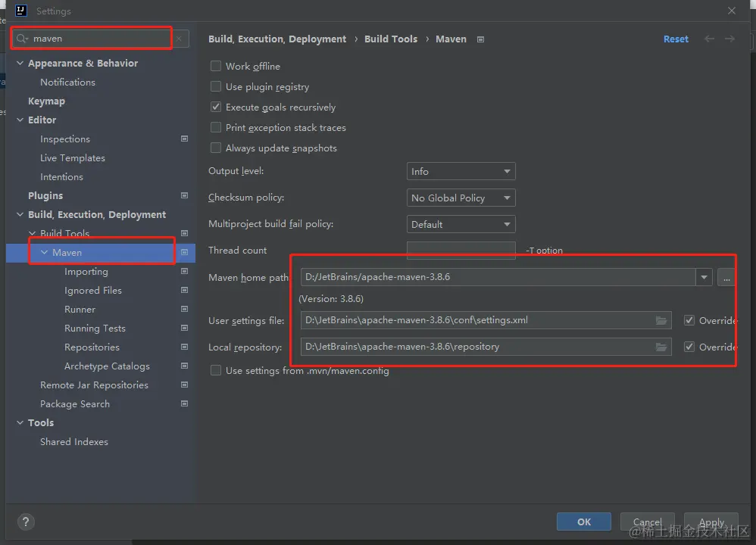
Task: Collapse Build, Execution, Deployment section
Action: pos(20,214)
